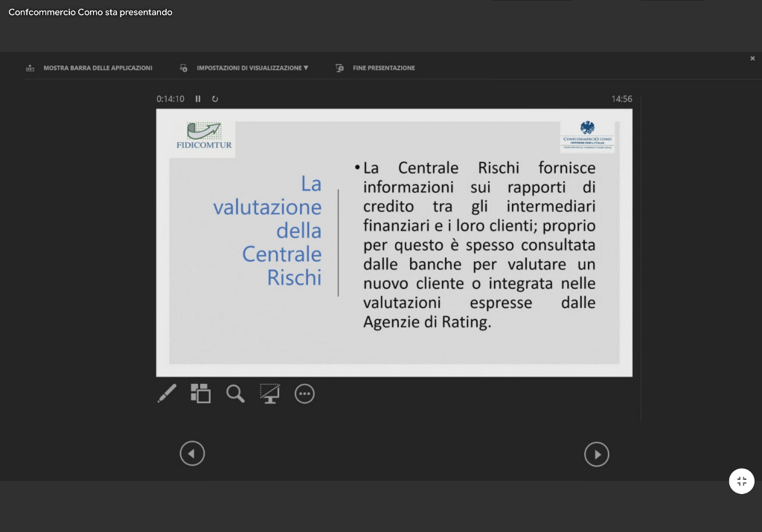Go to the previous slide
Image resolution: width=762 pixels, height=532 pixels.
point(192,453)
